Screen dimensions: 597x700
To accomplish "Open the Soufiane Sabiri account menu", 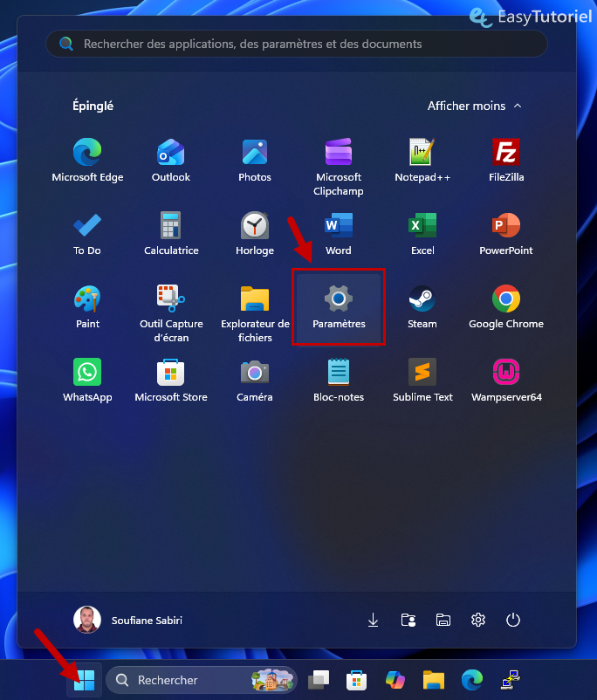I will click(x=128, y=620).
